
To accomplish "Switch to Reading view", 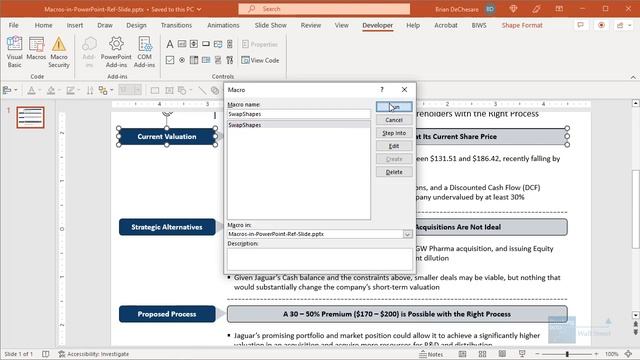I will click(x=502, y=354).
